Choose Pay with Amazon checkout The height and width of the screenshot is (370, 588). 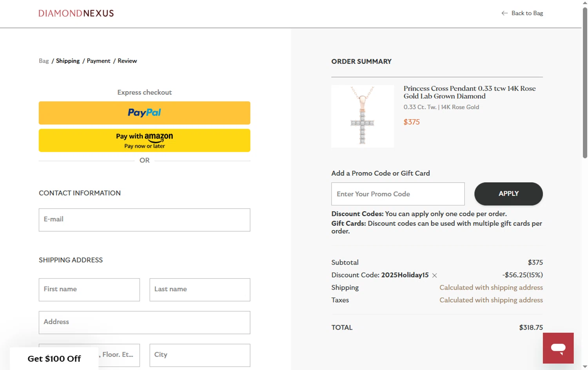point(144,140)
